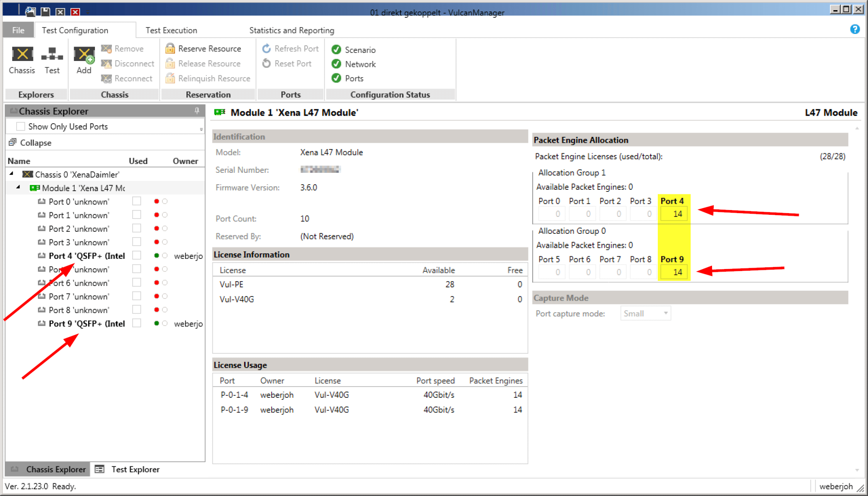The image size is (868, 496).
Task: Click Relinquish Resource icon
Action: pyautogui.click(x=170, y=78)
